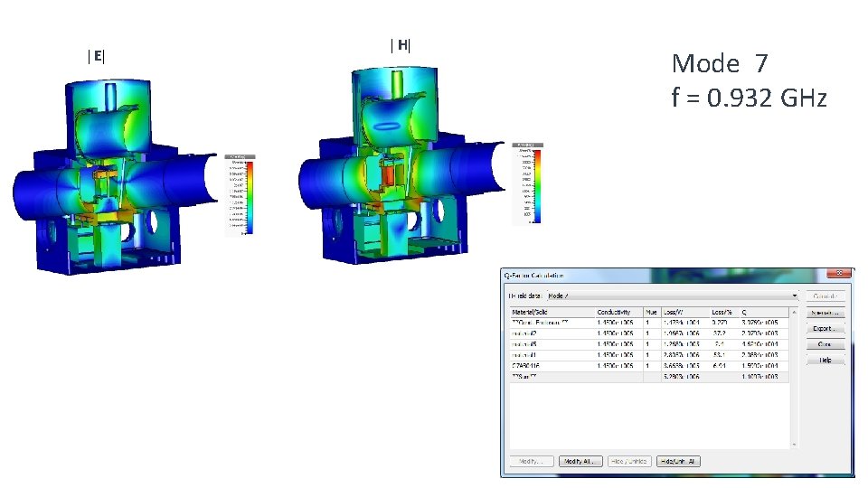Open the H-field data Mode 7 dropdown
Image resolution: width=868 pixels, height=488 pixels.
click(x=673, y=296)
